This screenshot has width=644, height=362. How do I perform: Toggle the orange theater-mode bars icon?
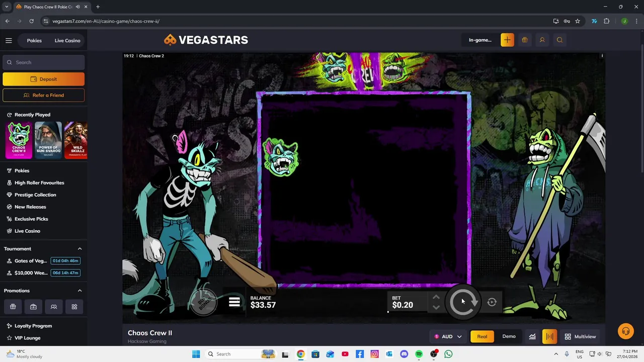[549, 336]
